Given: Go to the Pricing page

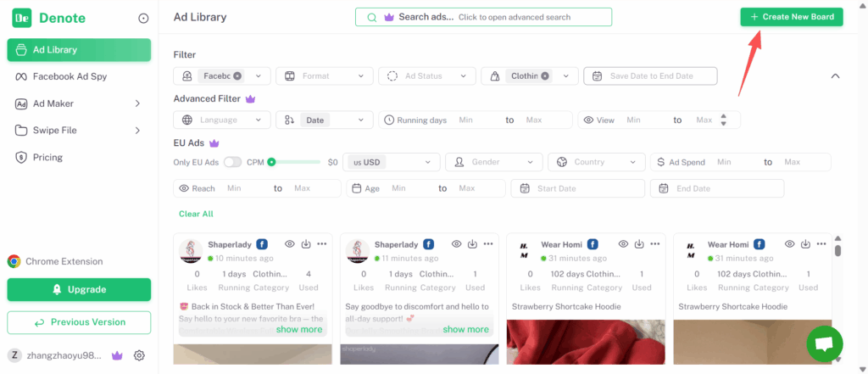Looking at the screenshot, I should click(x=47, y=157).
